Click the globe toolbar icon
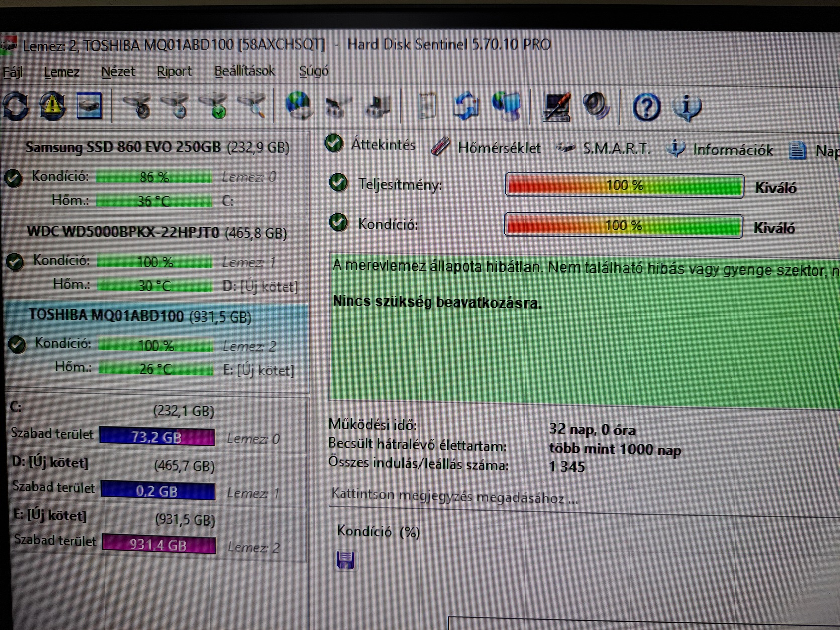This screenshot has height=630, width=840. 299,106
